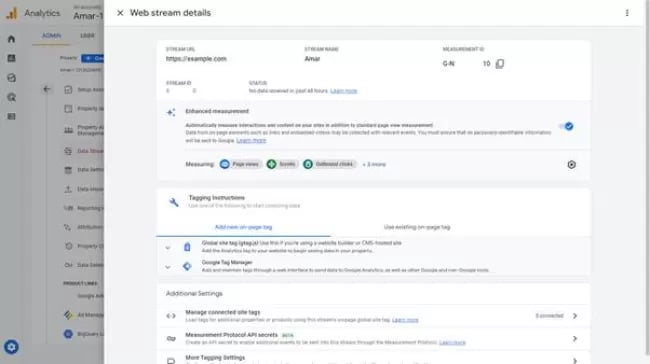This screenshot has height=364, width=650.
Task: Click the blue Create Property button
Action: tap(92, 58)
